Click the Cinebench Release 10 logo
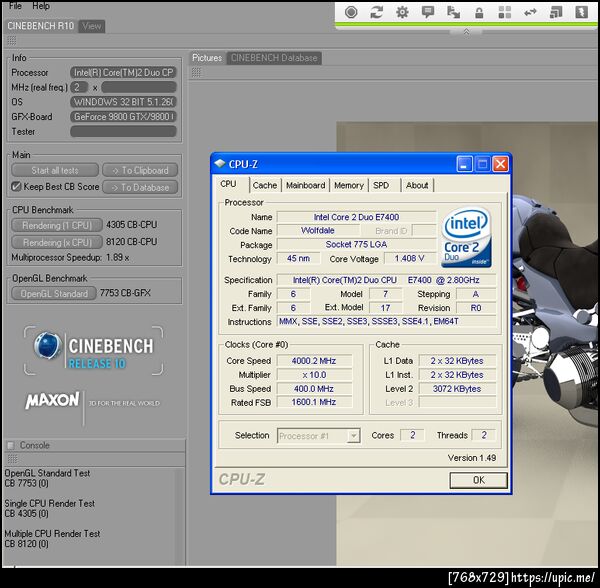Screen dimensions: 600x588 click(x=93, y=350)
